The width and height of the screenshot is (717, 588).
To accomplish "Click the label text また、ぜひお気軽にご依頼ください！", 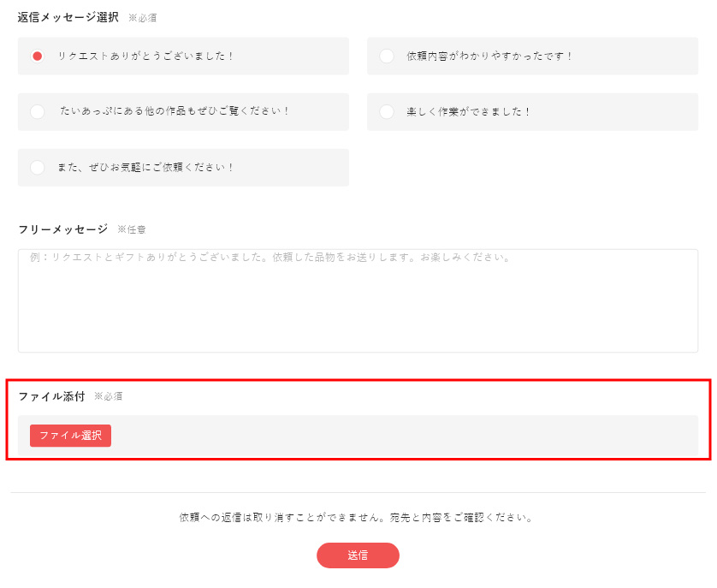I will [145, 168].
